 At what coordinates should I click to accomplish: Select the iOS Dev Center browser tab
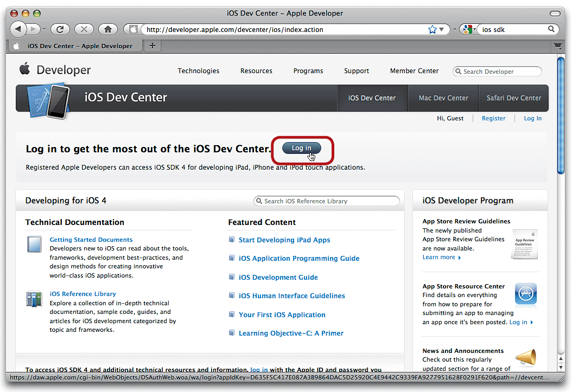coord(74,46)
